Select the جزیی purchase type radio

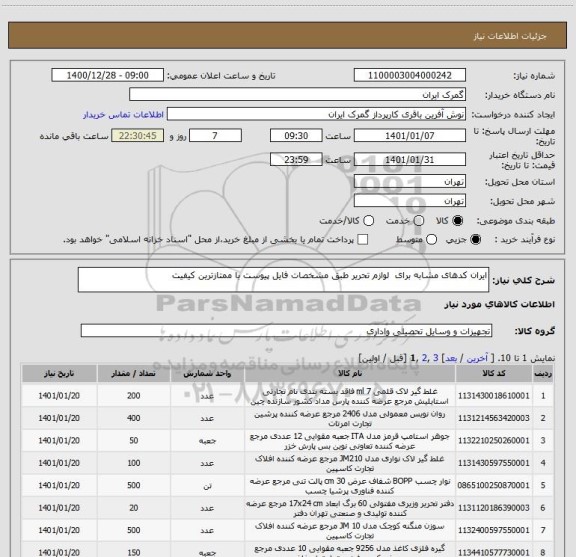point(476,240)
